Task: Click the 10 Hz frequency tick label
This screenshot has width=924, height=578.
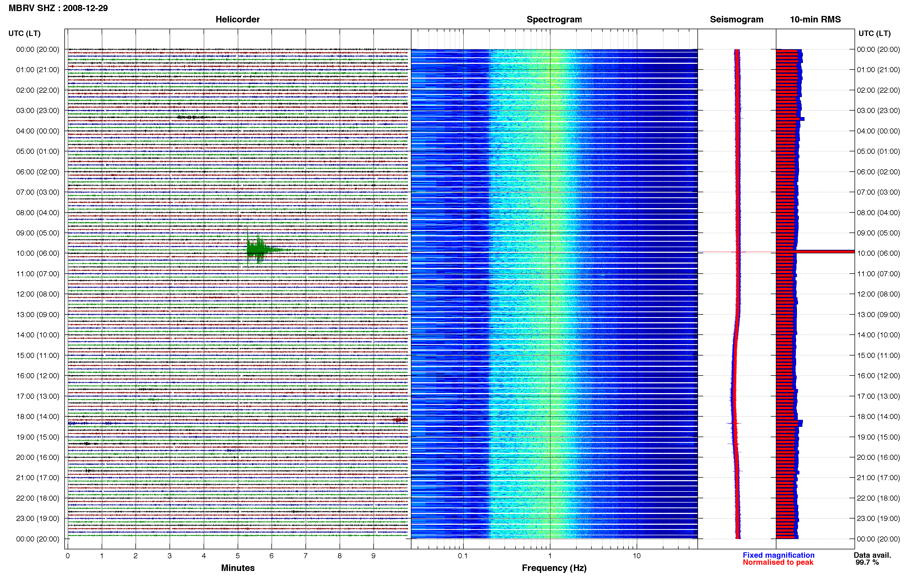Action: click(x=636, y=556)
